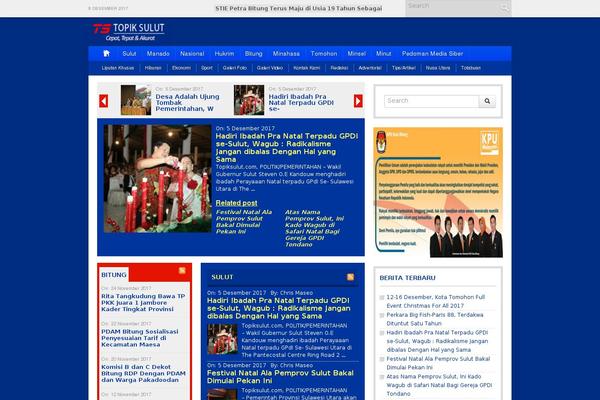Click the sidebar Search input field
Image resolution: width=600 pixels, height=400 pixels.
click(432, 101)
